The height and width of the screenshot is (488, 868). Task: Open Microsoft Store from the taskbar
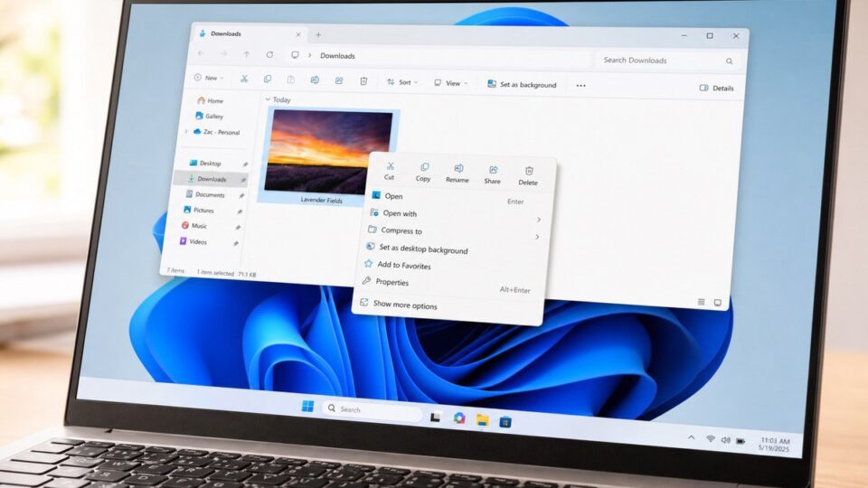click(x=505, y=422)
